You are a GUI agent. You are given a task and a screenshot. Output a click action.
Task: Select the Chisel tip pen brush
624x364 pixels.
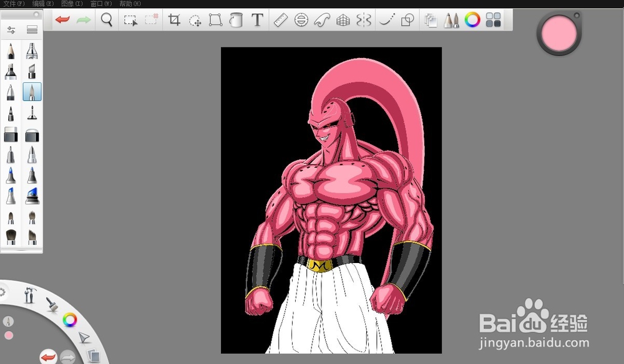pyautogui.click(x=32, y=72)
